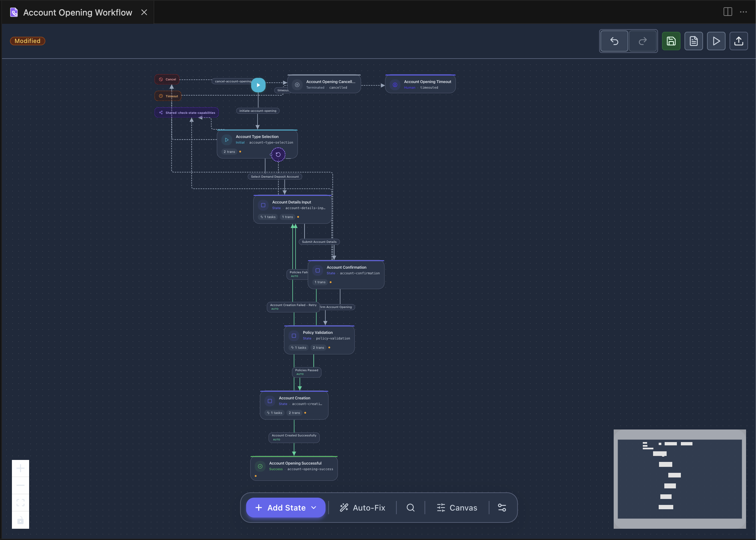The height and width of the screenshot is (540, 756).
Task: Click the Submit Account Details transition label
Action: point(319,242)
